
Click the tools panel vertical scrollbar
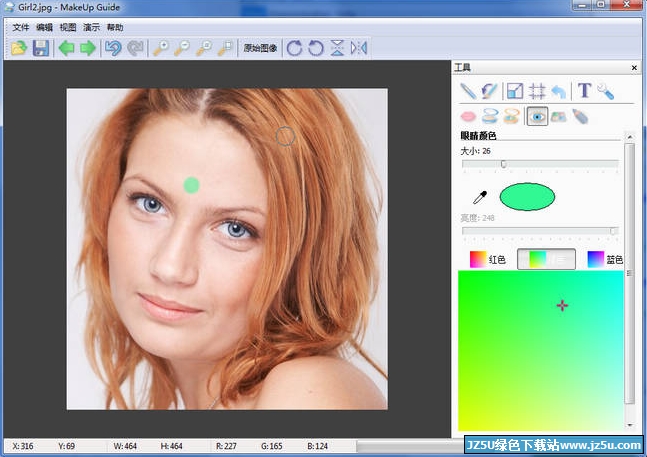(x=629, y=270)
